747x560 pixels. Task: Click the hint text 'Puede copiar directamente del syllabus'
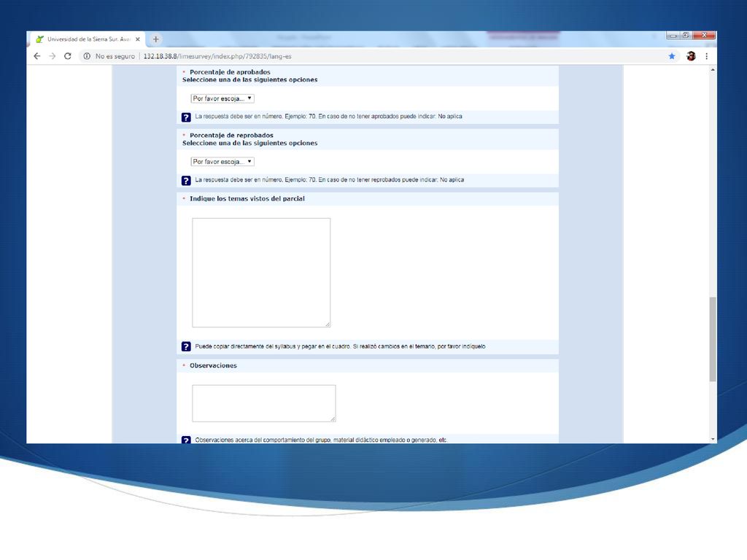340,346
